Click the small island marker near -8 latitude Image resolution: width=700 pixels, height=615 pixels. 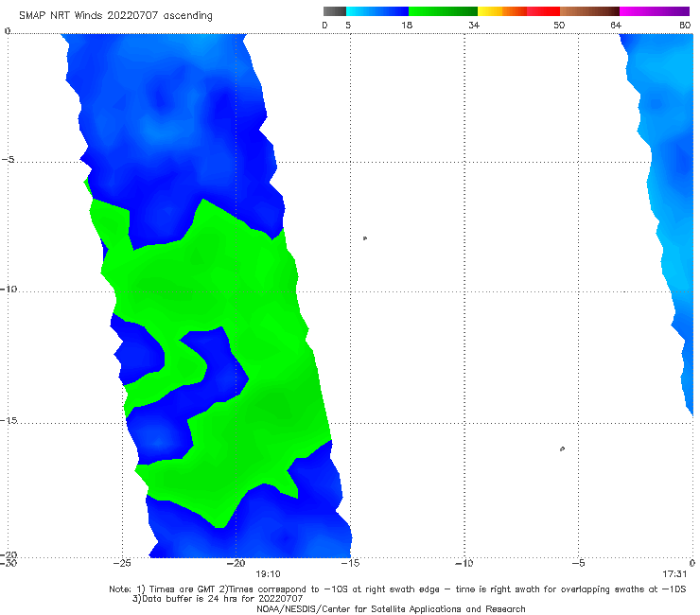click(365, 238)
